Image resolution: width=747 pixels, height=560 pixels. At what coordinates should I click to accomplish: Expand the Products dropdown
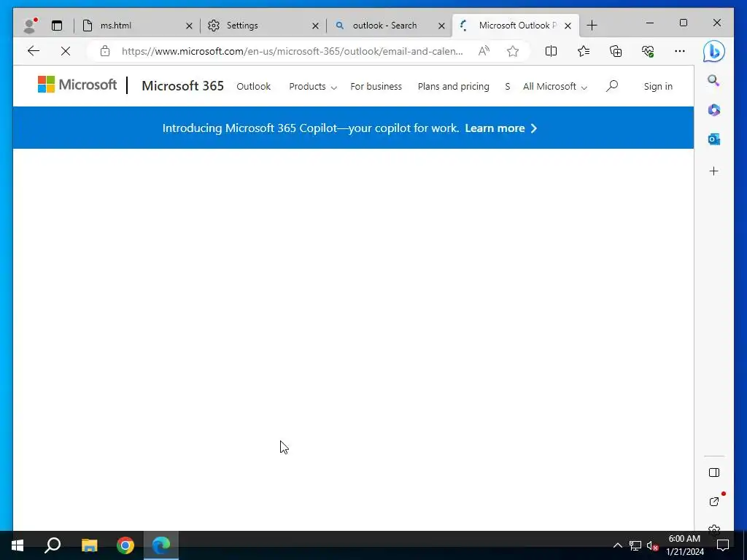coord(312,86)
